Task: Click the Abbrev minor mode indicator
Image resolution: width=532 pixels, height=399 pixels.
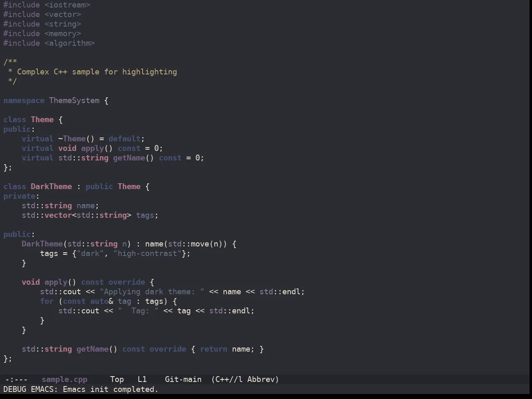Action: coord(263,379)
